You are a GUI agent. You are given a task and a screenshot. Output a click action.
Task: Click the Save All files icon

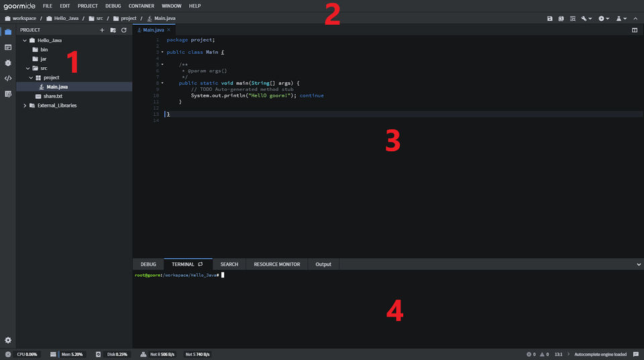(561, 18)
